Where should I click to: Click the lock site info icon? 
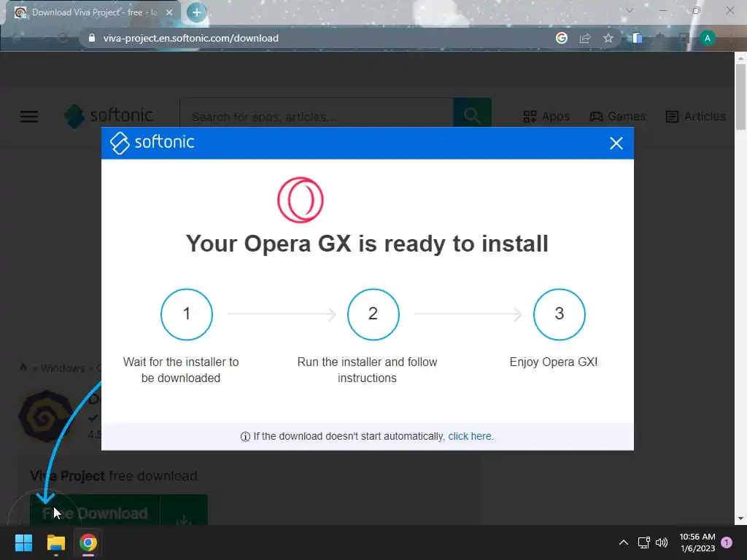pyautogui.click(x=92, y=38)
